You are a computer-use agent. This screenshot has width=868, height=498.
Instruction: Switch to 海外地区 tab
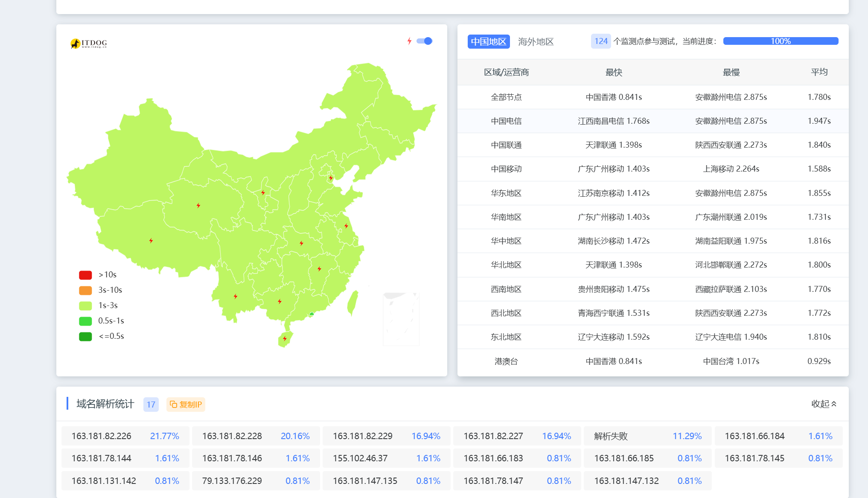(x=536, y=41)
